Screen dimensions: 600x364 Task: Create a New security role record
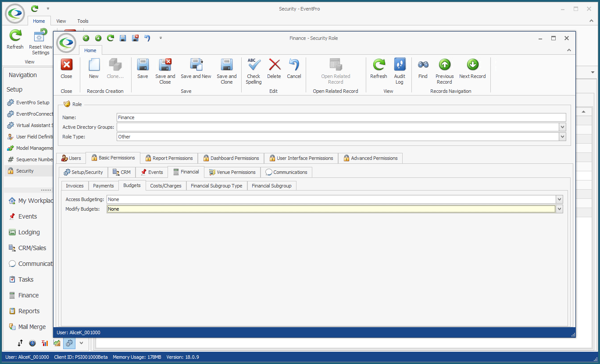pyautogui.click(x=94, y=69)
